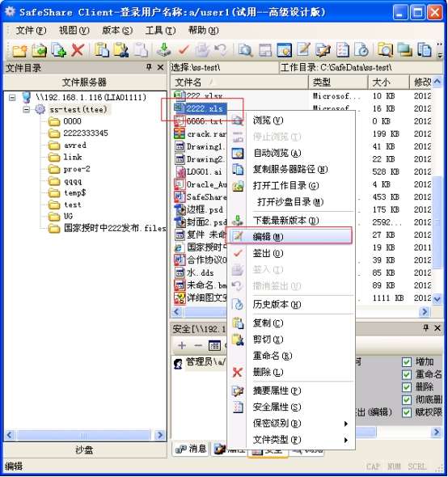Viewport: 448px width, 477px height.
Task: Choose 打开工作目录(G) in context menu
Action: coord(290,186)
